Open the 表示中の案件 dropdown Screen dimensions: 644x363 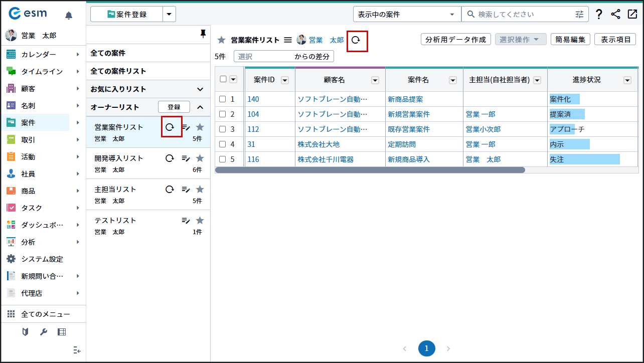tap(407, 15)
